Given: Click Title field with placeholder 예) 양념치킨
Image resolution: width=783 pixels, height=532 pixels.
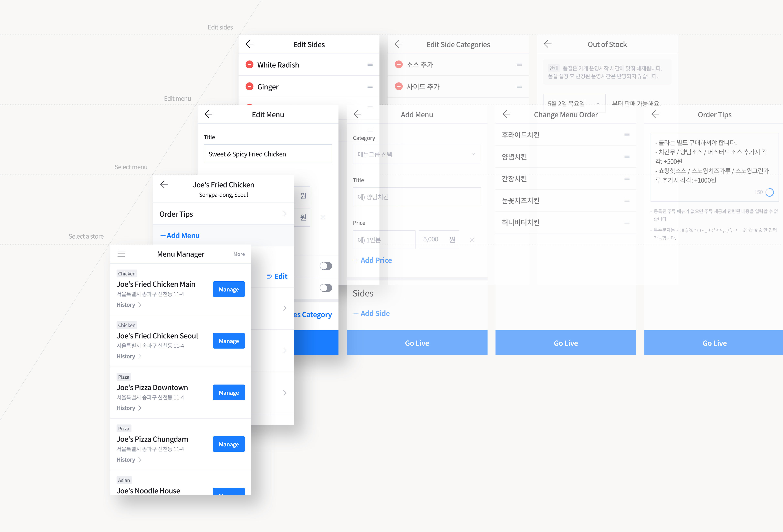Looking at the screenshot, I should point(417,197).
